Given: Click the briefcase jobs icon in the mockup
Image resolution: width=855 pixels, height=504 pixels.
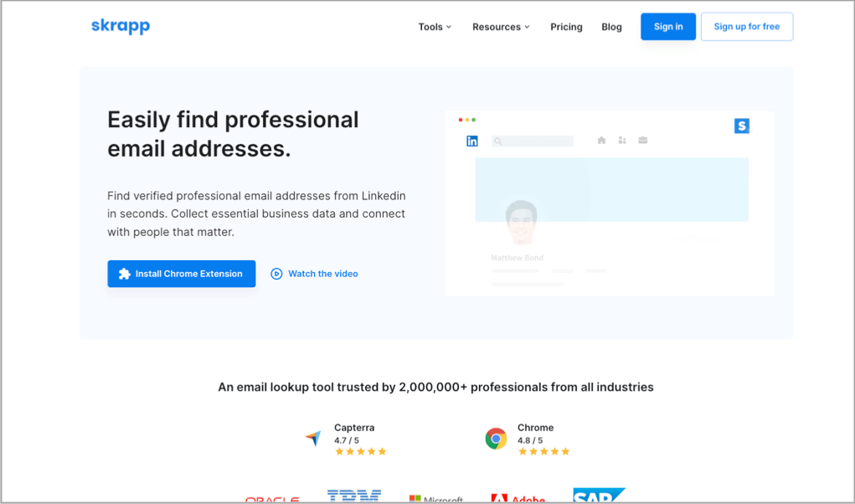Looking at the screenshot, I should [643, 141].
